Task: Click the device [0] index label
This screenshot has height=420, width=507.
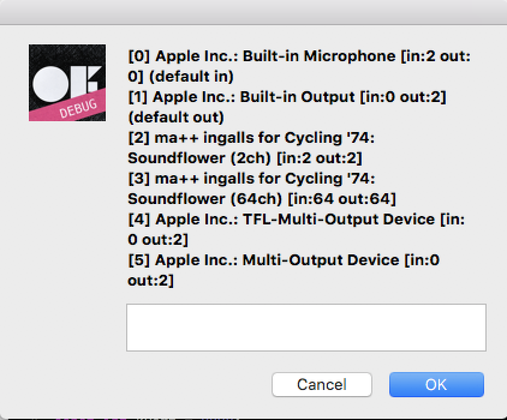Action: pos(136,56)
